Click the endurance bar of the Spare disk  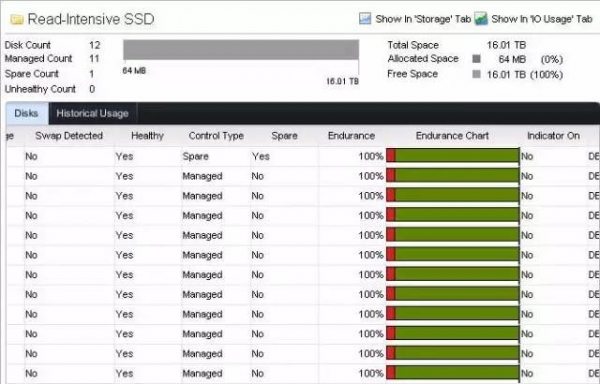pyautogui.click(x=452, y=156)
